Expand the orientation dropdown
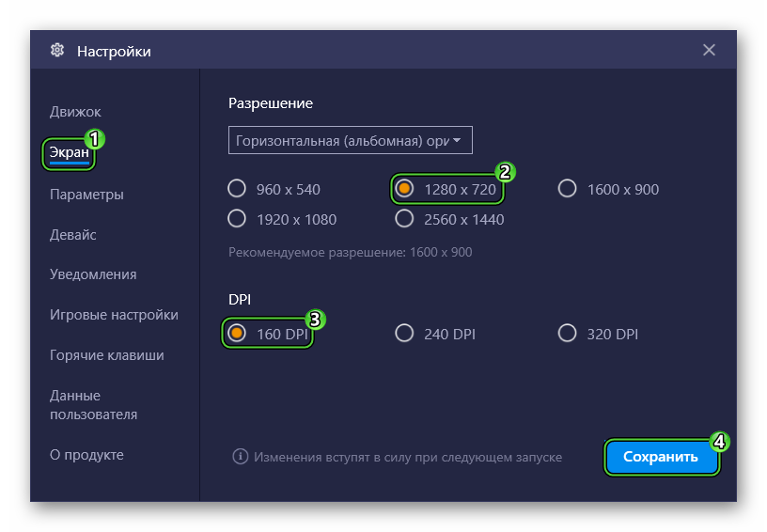Image resolution: width=767 pixels, height=532 pixels. [x=350, y=140]
